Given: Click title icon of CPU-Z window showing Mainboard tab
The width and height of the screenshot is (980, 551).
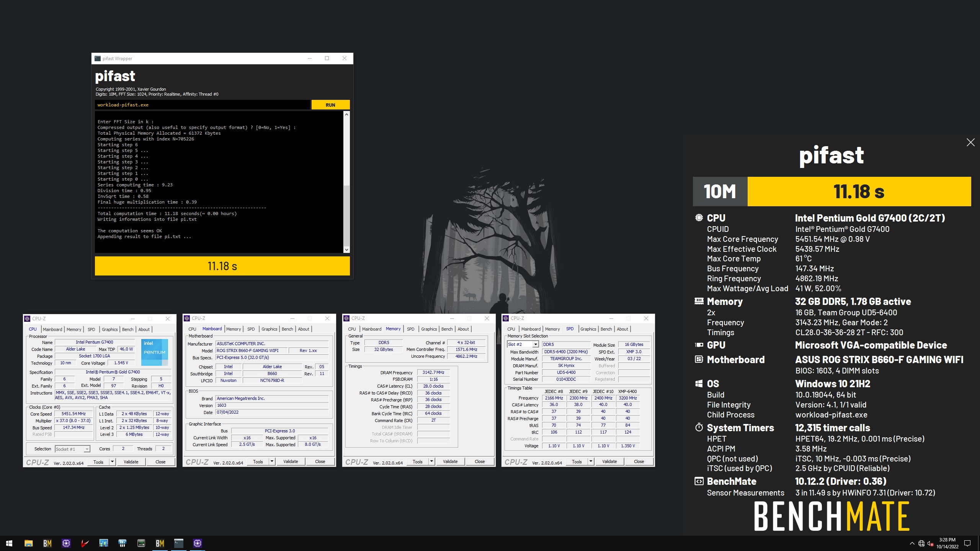Looking at the screenshot, I should 187,318.
